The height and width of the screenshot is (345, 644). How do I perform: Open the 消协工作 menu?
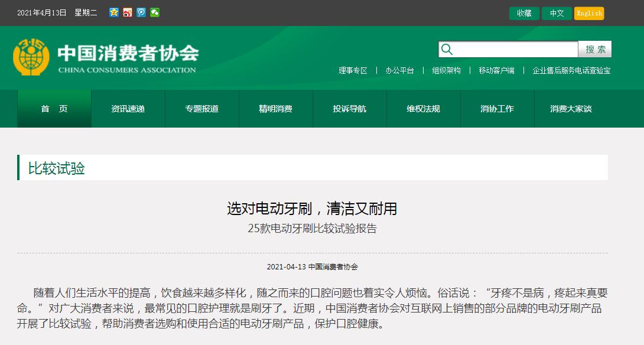point(497,109)
